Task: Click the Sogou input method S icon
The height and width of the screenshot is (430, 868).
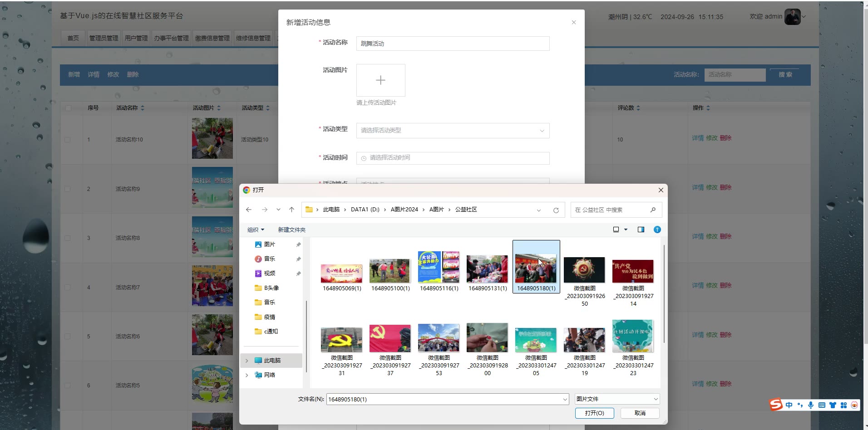Action: (x=776, y=405)
